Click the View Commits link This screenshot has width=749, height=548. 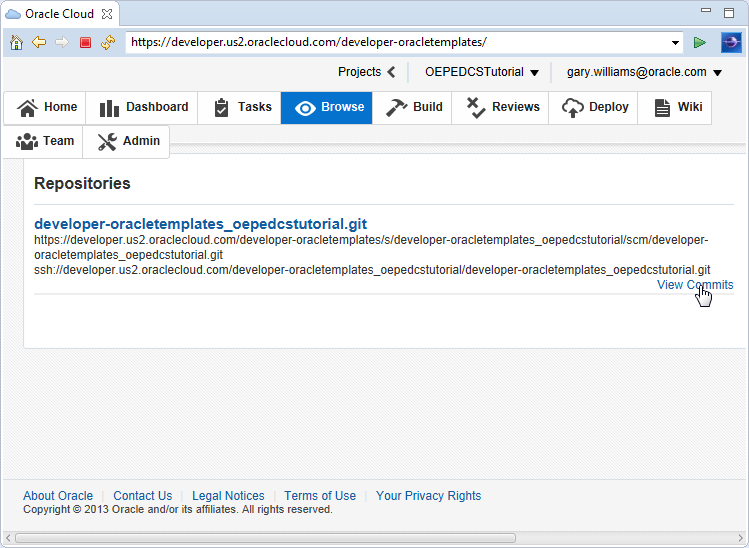(x=695, y=285)
